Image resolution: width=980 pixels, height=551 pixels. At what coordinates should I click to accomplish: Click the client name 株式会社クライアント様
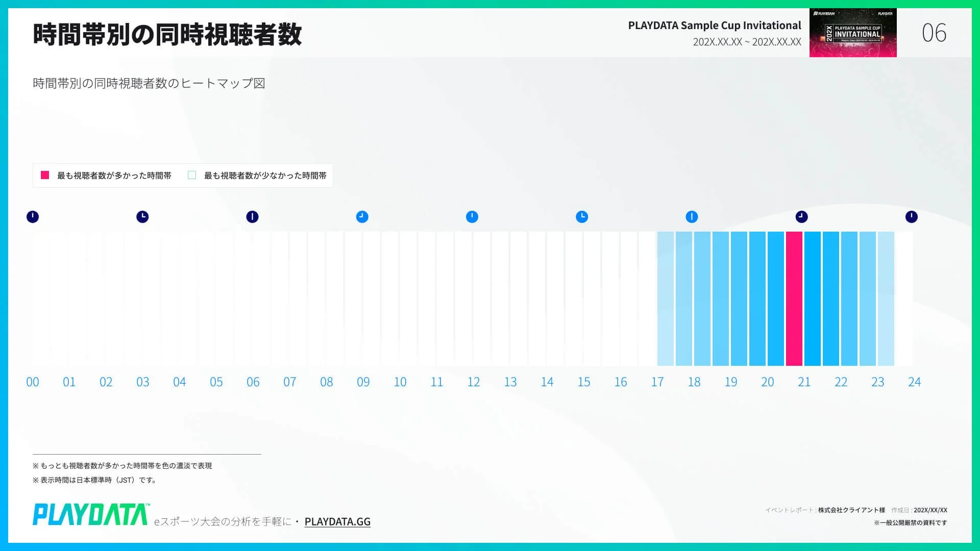[x=851, y=510]
